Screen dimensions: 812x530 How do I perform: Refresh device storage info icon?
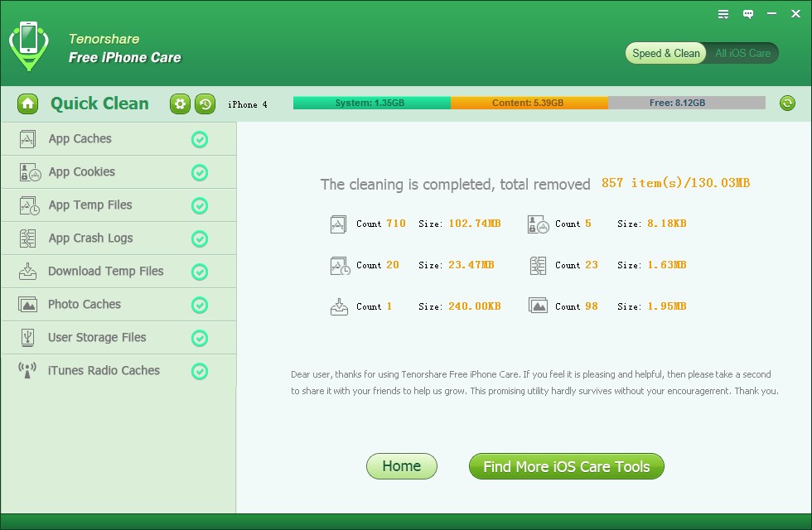tap(787, 104)
